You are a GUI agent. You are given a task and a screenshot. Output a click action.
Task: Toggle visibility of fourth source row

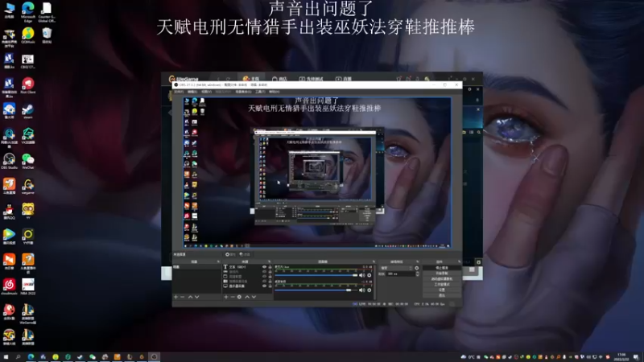(x=264, y=281)
